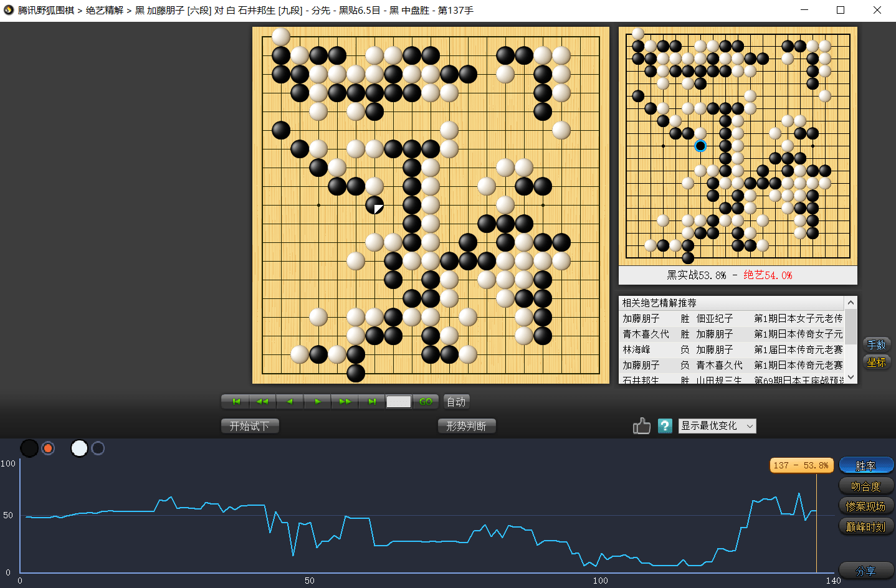The height and width of the screenshot is (588, 896).
Task: Click the thumbs-up like icon
Action: point(641,426)
